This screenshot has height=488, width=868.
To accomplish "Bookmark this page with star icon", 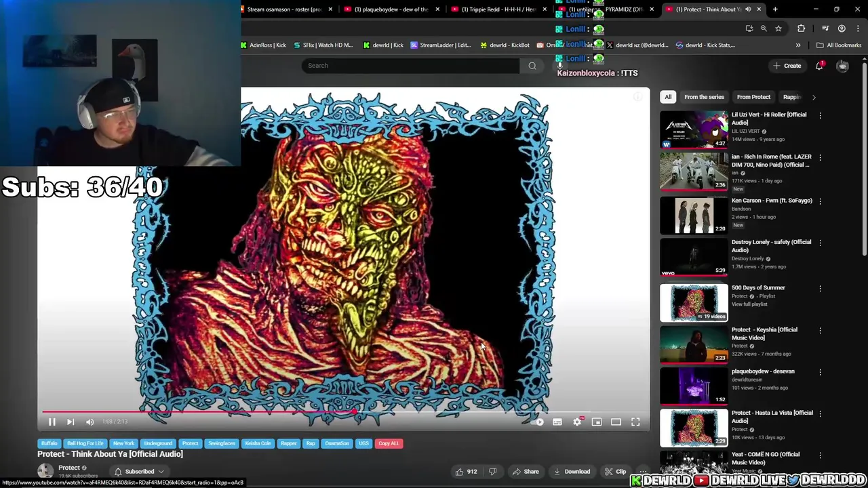I will pos(778,28).
